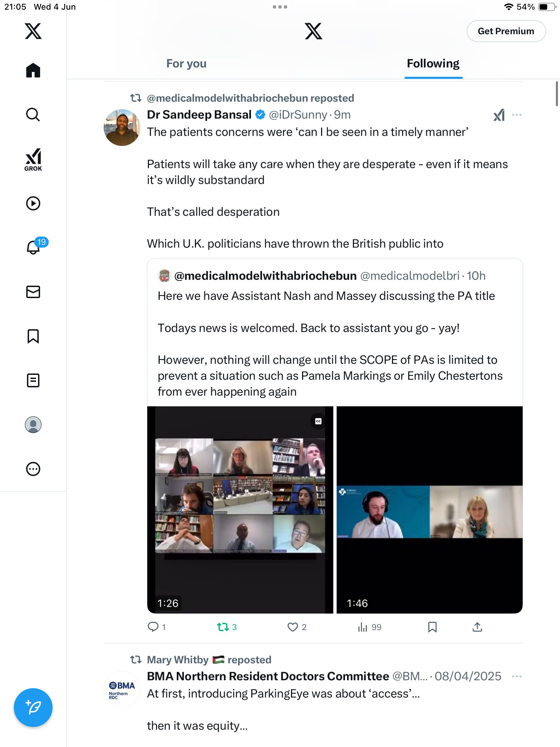Play the 1:46 video thumbnail
Screen dimensions: 560x747
coord(429,510)
